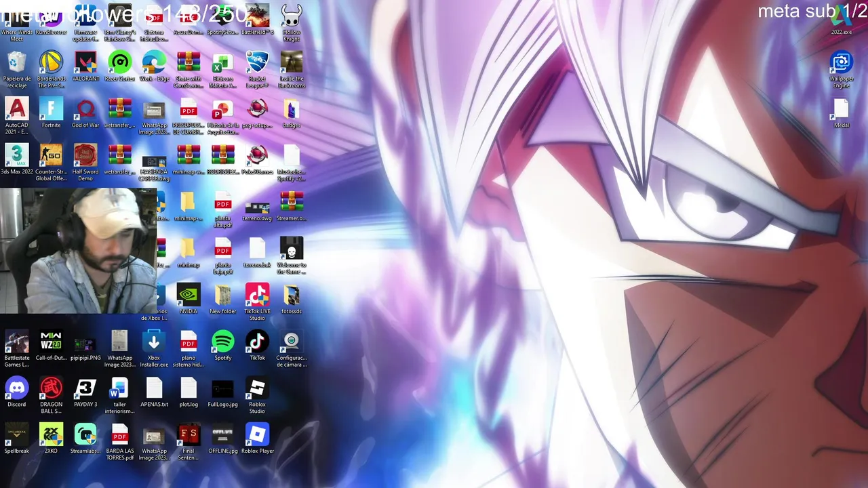
Task: Select the Final Sentence shortcut
Action: tap(189, 442)
